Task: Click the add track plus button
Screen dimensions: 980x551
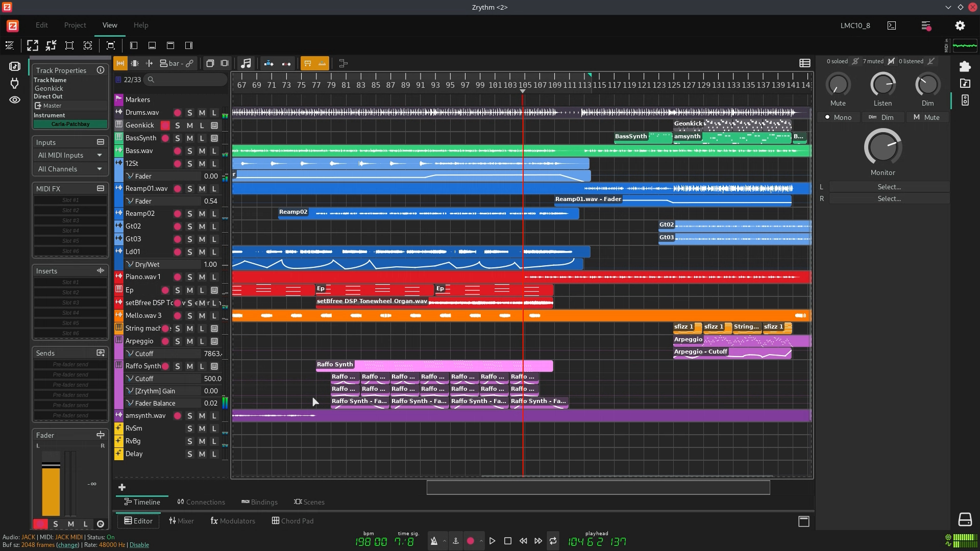Action: [x=122, y=487]
